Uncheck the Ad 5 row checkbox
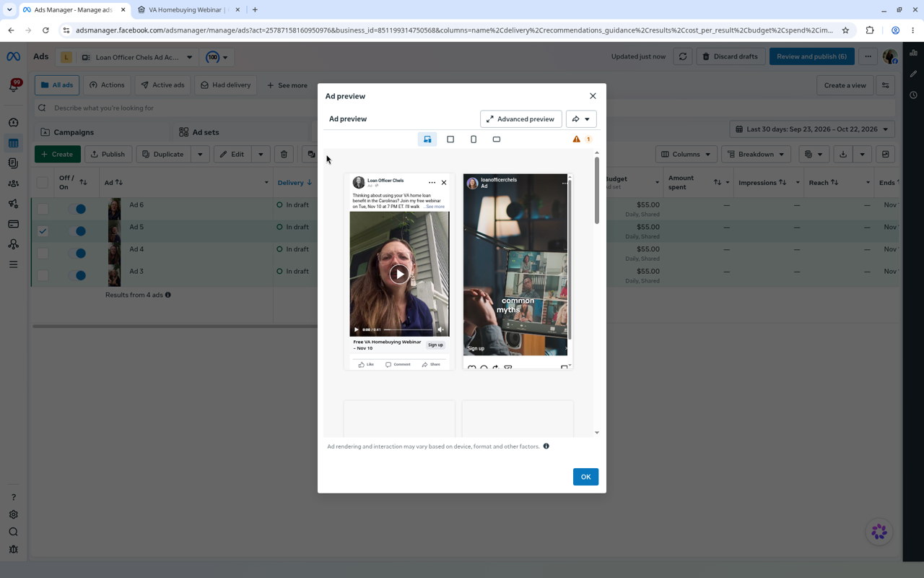 [x=43, y=231]
